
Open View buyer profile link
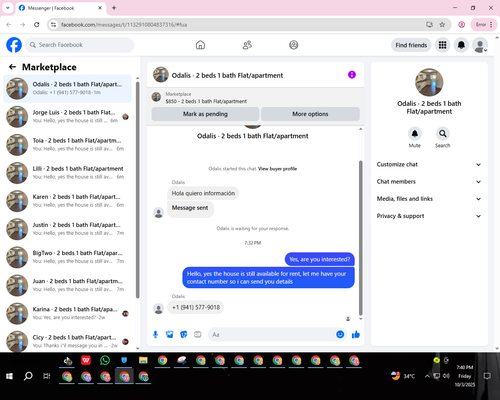tap(277, 169)
